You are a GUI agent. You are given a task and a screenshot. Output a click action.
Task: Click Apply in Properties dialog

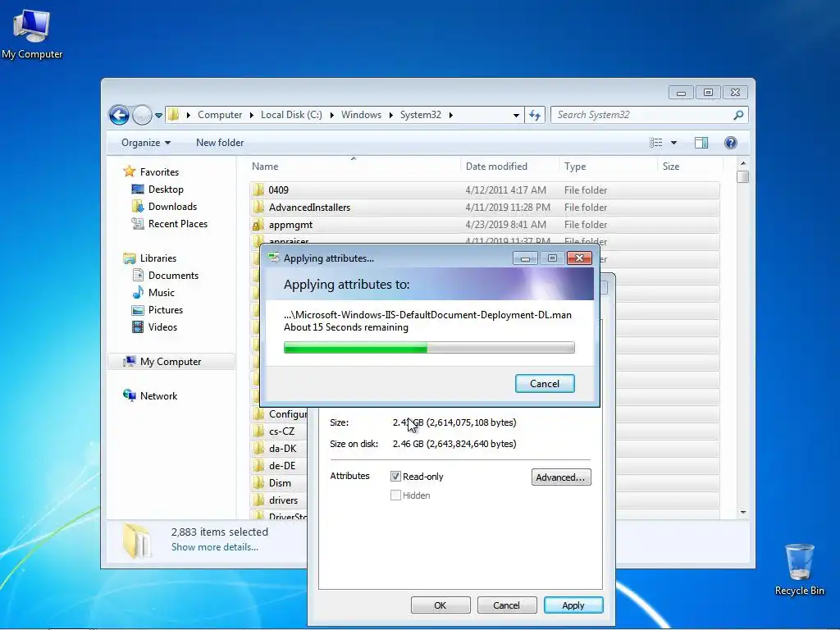[573, 605]
